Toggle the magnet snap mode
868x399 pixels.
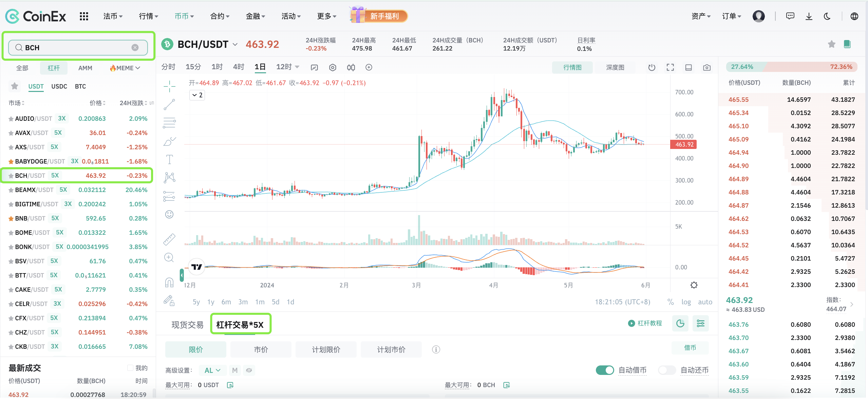[x=169, y=282]
